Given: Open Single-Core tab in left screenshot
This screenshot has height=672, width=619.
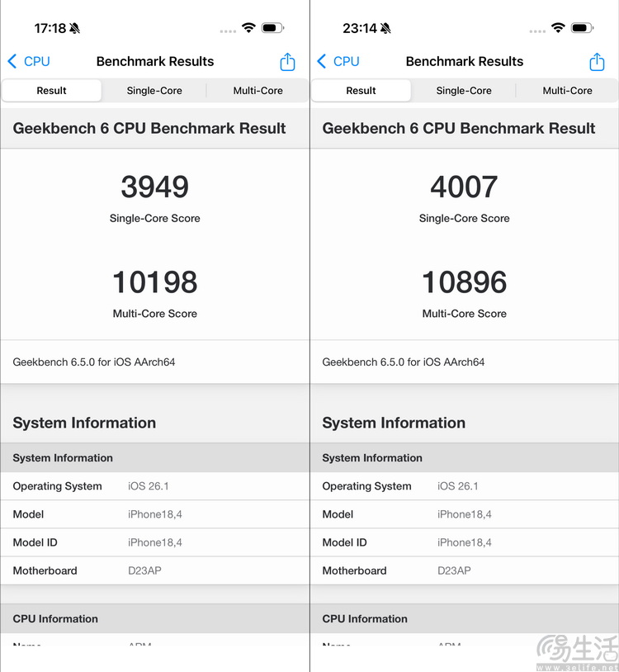Looking at the screenshot, I should click(x=154, y=91).
